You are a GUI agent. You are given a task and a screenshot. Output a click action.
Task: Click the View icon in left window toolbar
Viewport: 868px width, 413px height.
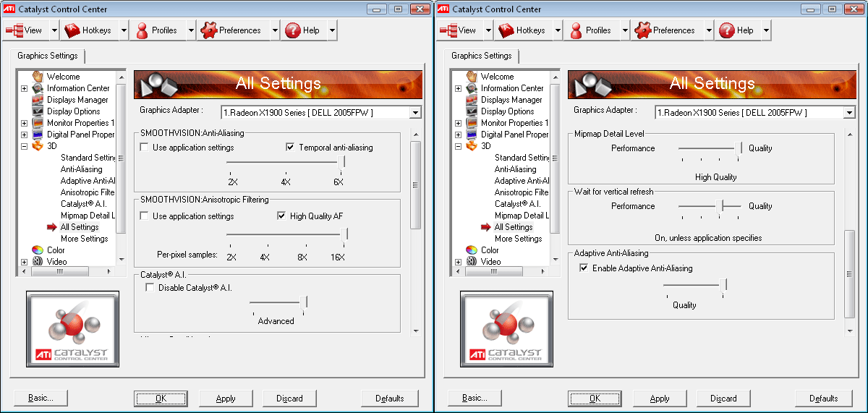coord(14,30)
